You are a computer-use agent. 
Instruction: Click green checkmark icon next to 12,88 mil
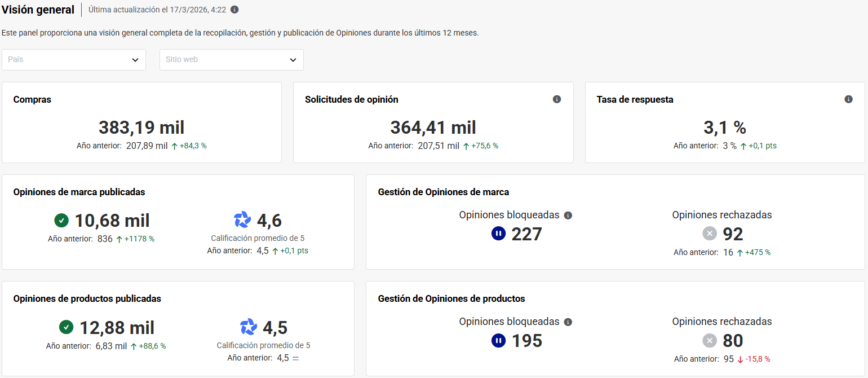pyautogui.click(x=67, y=327)
